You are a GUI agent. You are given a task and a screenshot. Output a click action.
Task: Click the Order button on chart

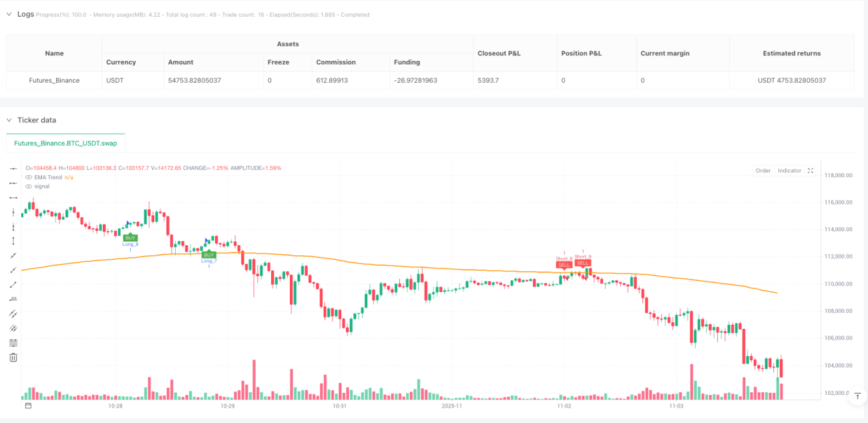[763, 170]
